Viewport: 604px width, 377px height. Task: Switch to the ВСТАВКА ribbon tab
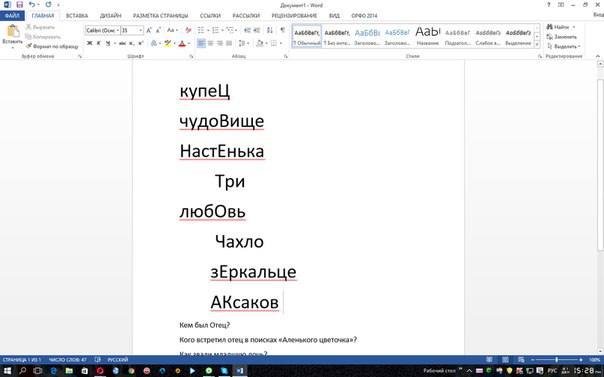click(77, 16)
